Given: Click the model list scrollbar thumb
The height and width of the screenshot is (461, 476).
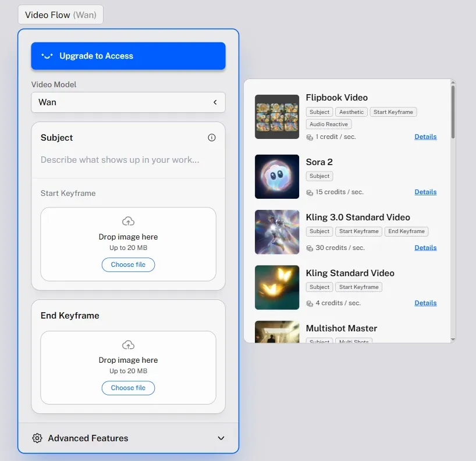Looking at the screenshot, I should [453, 112].
